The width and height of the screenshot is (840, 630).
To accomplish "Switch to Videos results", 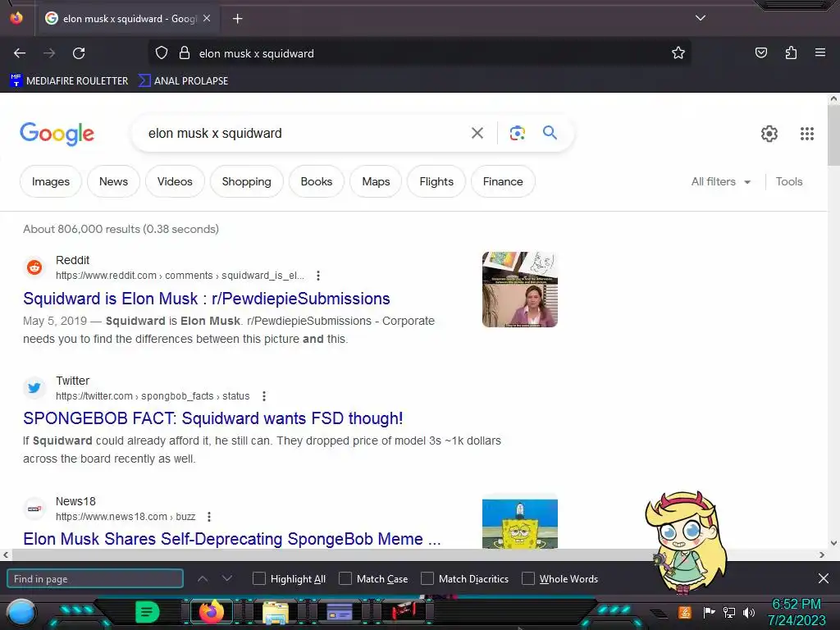I will pyautogui.click(x=175, y=181).
